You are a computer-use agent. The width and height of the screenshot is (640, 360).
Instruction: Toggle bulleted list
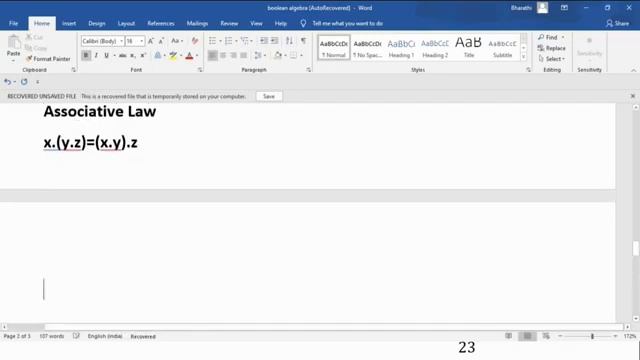(213, 40)
